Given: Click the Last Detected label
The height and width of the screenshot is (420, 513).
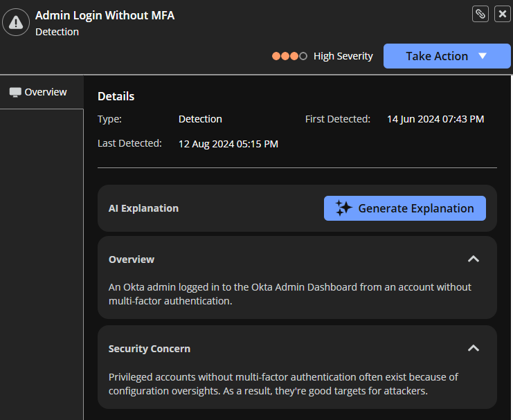Looking at the screenshot, I should (x=129, y=143).
